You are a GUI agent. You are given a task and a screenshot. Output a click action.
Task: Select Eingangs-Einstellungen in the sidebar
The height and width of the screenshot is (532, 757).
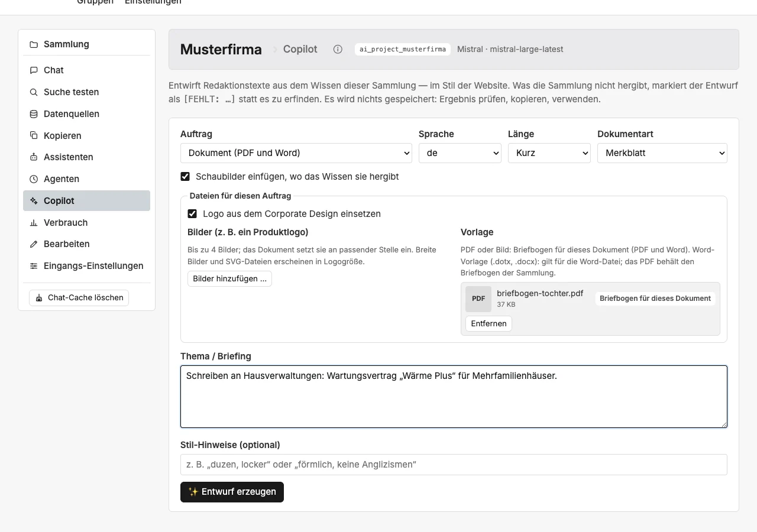point(86,266)
